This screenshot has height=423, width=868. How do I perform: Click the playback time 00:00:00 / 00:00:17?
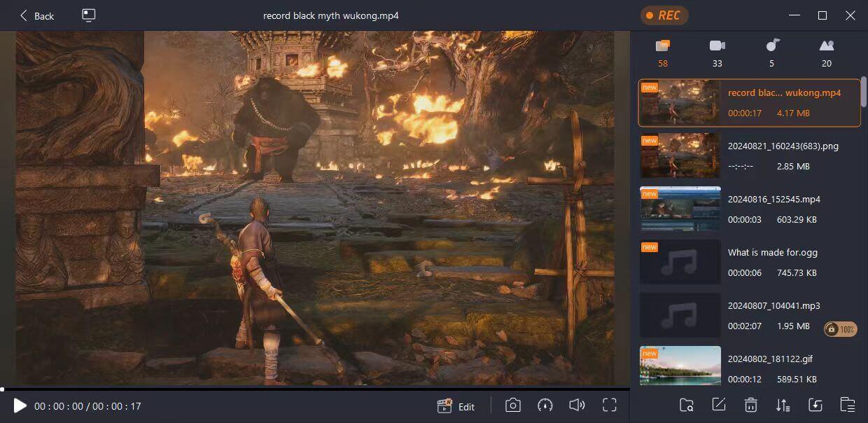click(x=87, y=406)
